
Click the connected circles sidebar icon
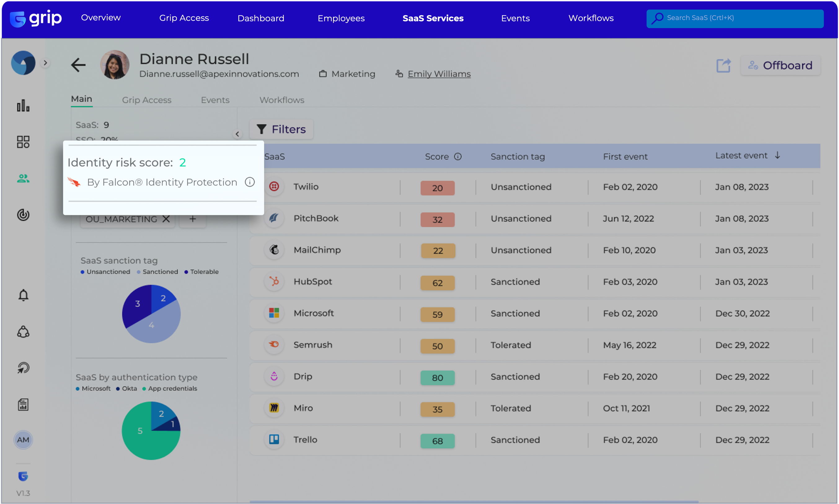click(23, 332)
